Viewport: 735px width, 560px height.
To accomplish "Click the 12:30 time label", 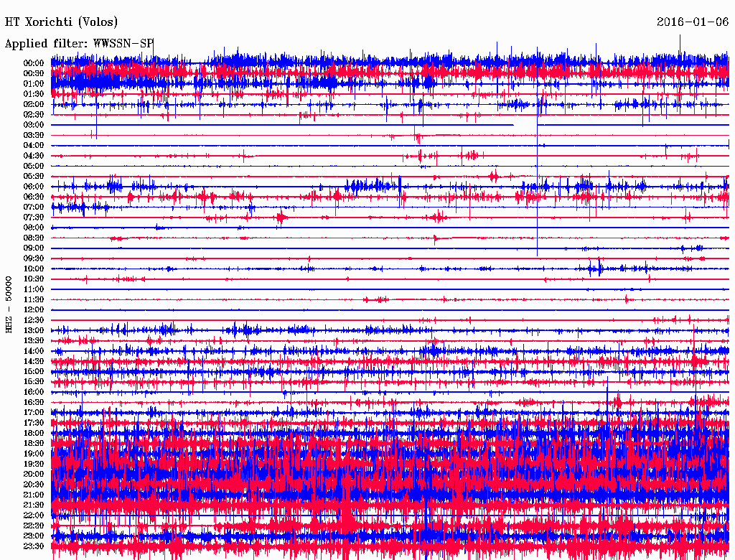I will coord(34,320).
